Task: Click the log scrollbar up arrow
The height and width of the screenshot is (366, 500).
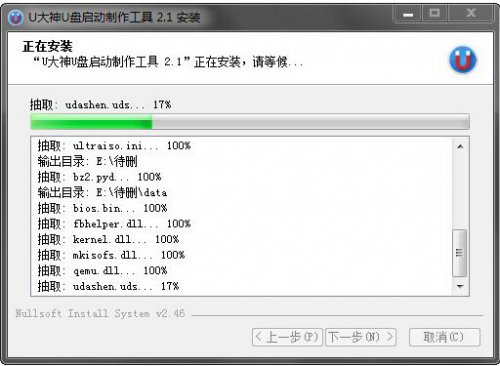Action: [x=460, y=146]
